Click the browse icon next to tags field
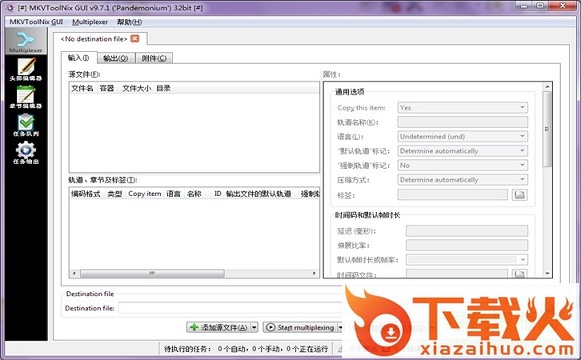Image resolution: width=581 pixels, height=360 pixels. pos(519,194)
